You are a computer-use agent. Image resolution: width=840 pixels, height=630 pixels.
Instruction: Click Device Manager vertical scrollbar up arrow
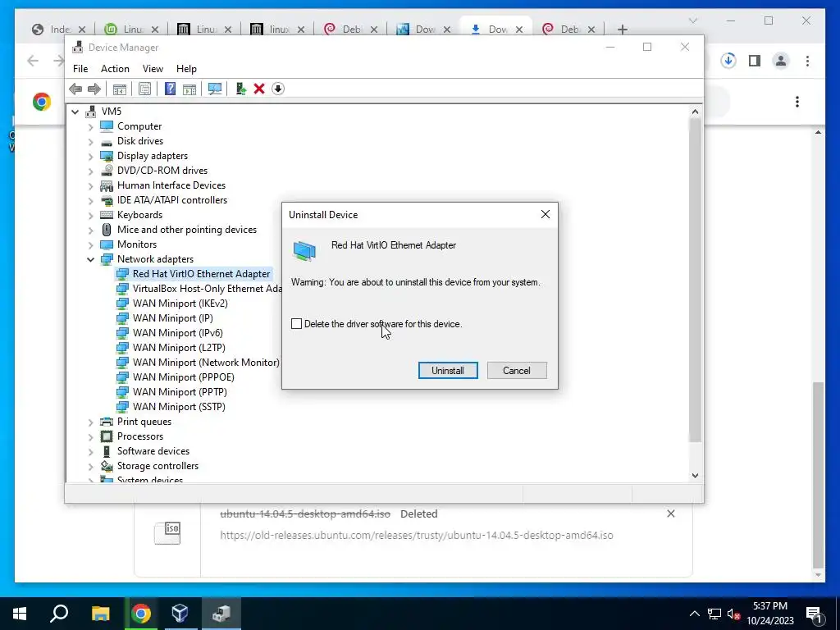[695, 112]
